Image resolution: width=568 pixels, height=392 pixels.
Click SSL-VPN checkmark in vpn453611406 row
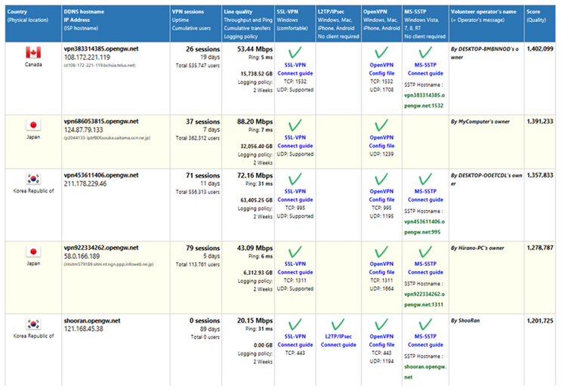pos(295,179)
